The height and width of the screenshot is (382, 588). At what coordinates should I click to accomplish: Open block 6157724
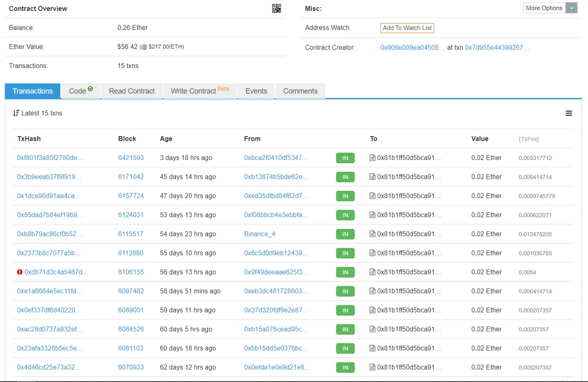(x=131, y=196)
